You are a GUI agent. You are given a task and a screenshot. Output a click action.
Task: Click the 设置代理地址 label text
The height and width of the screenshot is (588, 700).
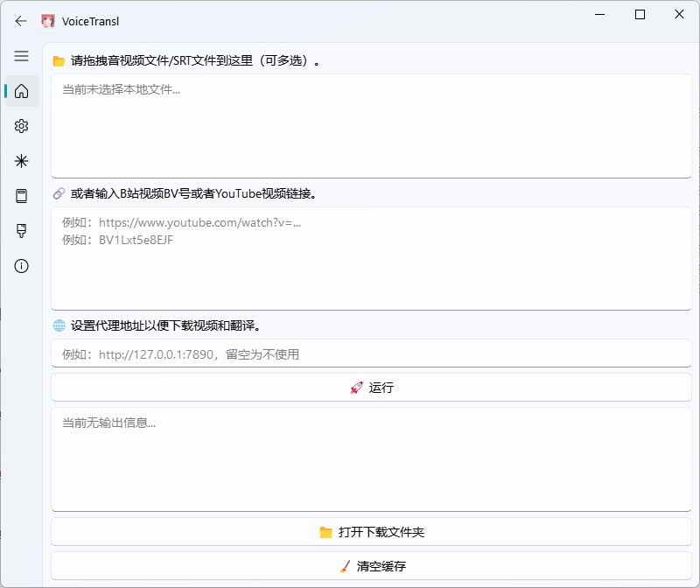coord(165,325)
